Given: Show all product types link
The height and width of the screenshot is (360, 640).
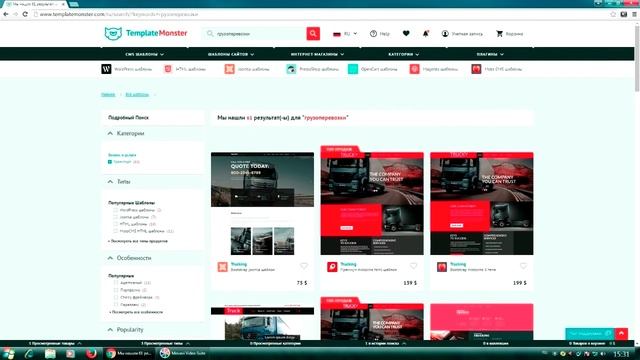Looking at the screenshot, I should pos(138,241).
